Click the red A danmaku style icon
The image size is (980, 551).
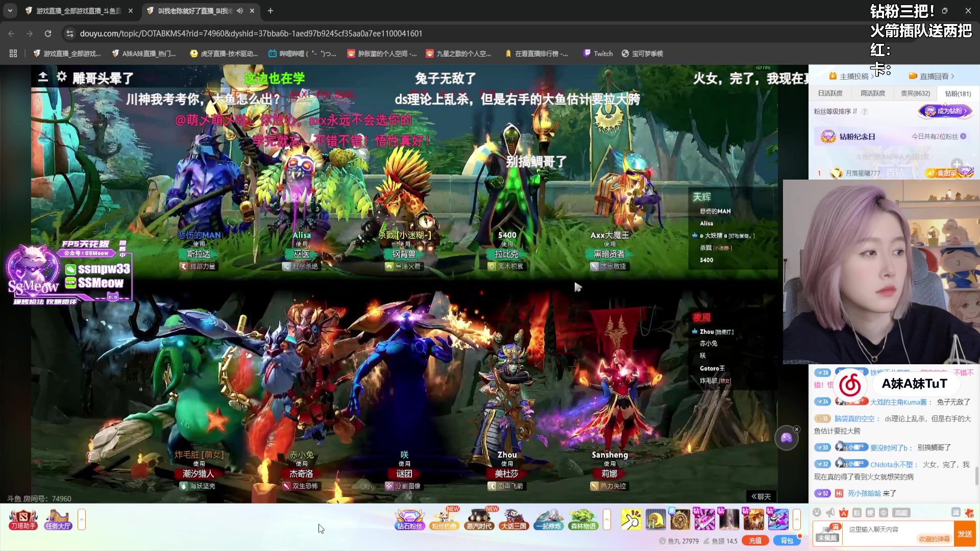tap(844, 512)
